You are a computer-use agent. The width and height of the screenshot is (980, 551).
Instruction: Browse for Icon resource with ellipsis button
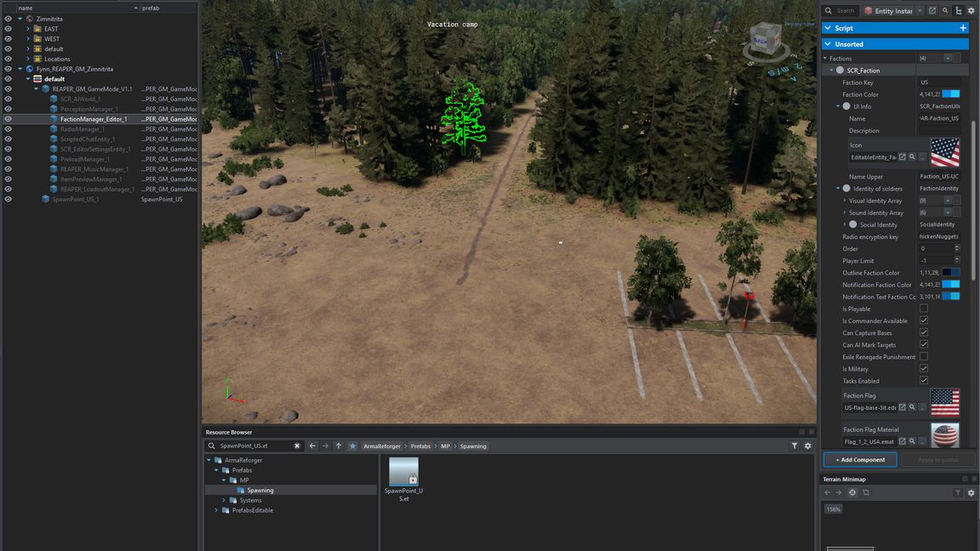(922, 157)
